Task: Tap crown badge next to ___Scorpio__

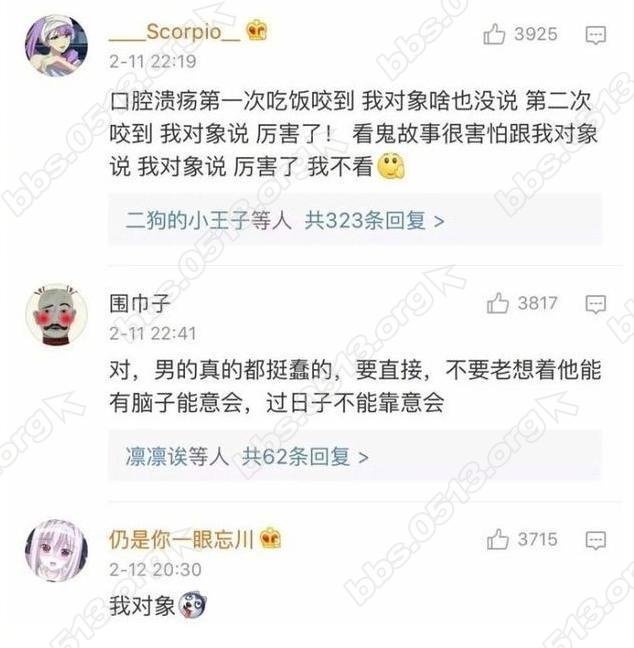Action: click(x=257, y=30)
